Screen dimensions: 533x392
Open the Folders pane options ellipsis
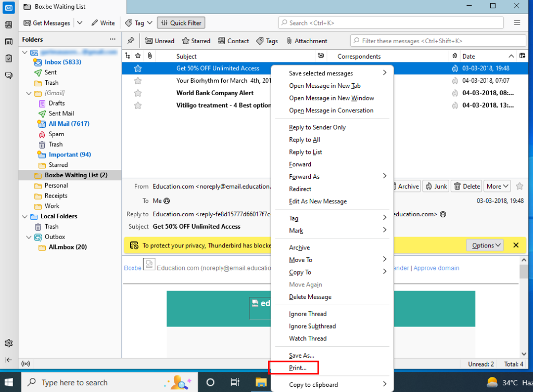(112, 40)
